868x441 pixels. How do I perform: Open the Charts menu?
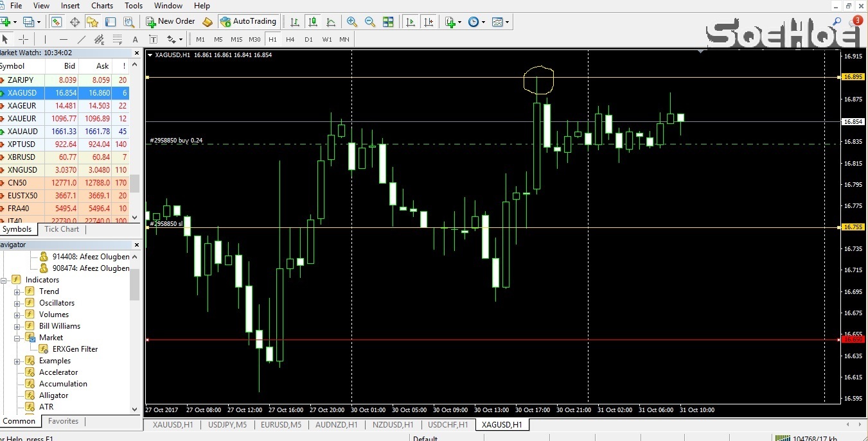point(102,6)
